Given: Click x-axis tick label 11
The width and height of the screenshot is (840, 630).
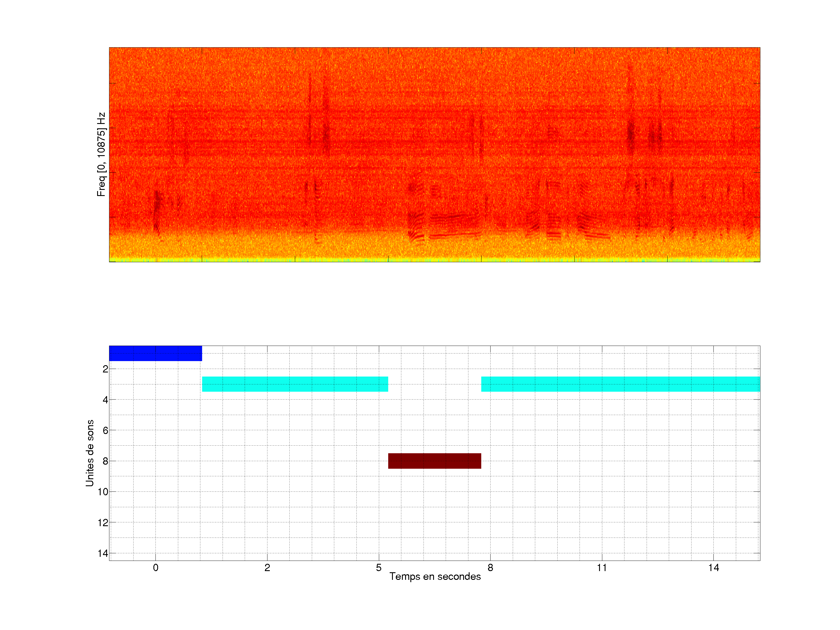Looking at the screenshot, I should click(x=601, y=568).
